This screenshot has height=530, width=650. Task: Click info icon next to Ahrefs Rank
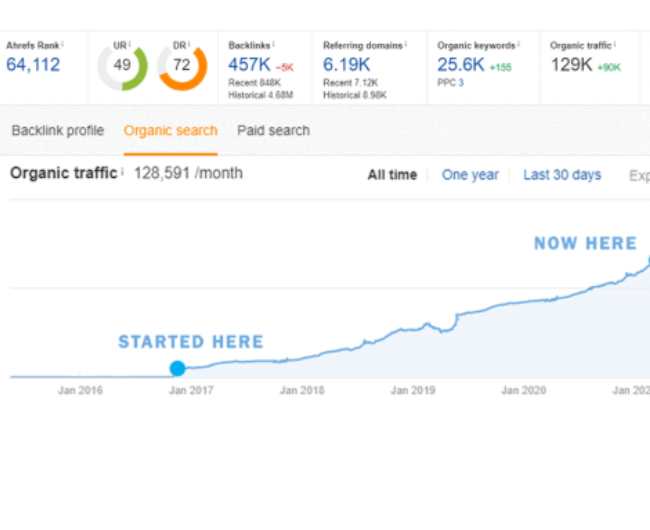62,44
